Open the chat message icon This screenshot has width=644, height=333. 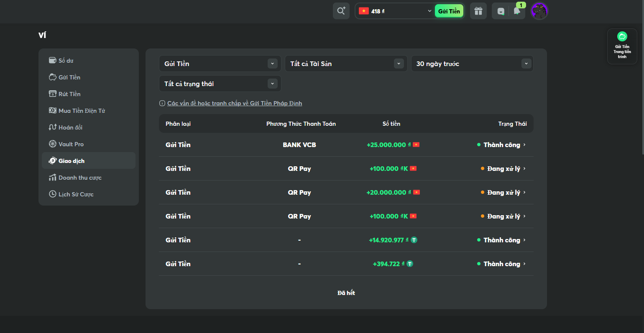501,11
